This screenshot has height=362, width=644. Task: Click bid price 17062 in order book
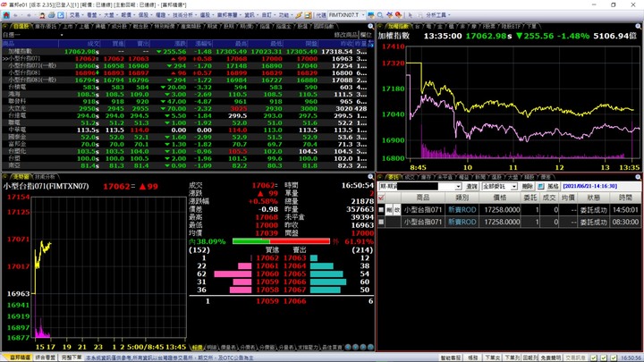(267, 258)
